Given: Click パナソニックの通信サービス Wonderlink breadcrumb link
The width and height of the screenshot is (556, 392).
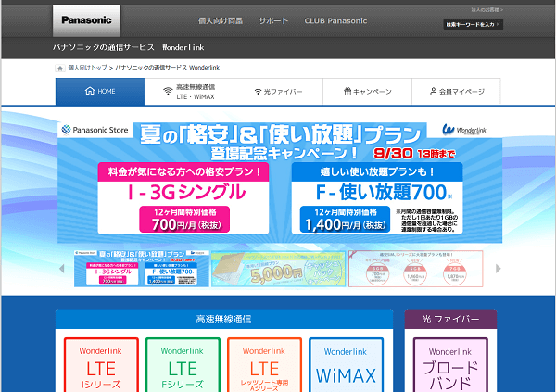Looking at the screenshot, I should click(168, 68).
